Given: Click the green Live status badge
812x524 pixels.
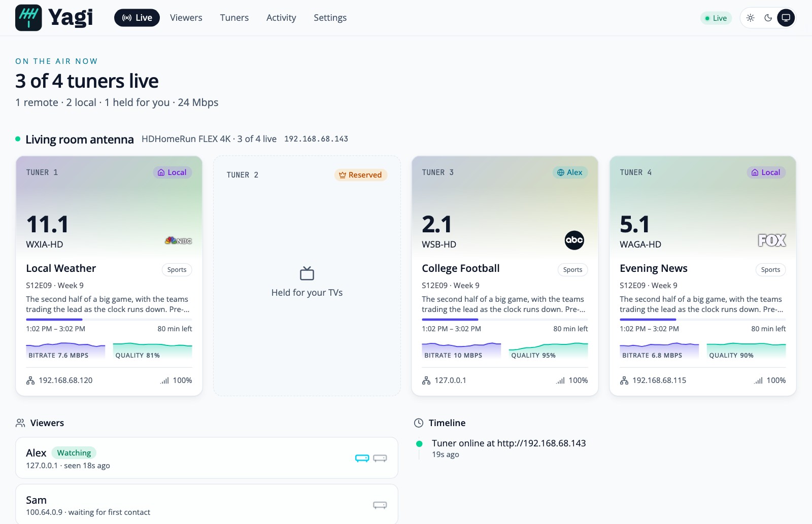Looking at the screenshot, I should click(716, 18).
